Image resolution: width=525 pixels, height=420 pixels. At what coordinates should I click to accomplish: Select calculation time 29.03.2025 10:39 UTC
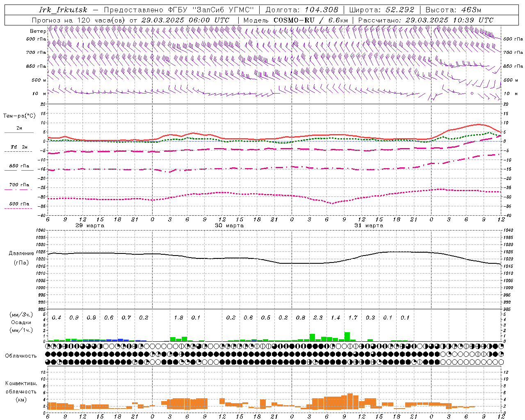tap(449, 20)
